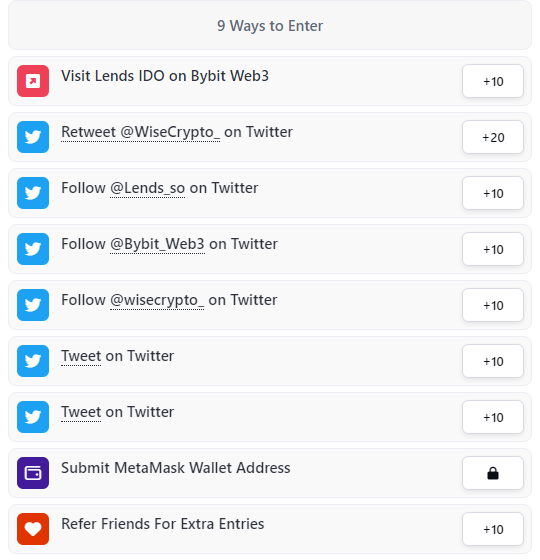Click the Twitter bird icon beside Retweet @WiseCrypto_
This screenshot has width=540, height=560.
(33, 137)
